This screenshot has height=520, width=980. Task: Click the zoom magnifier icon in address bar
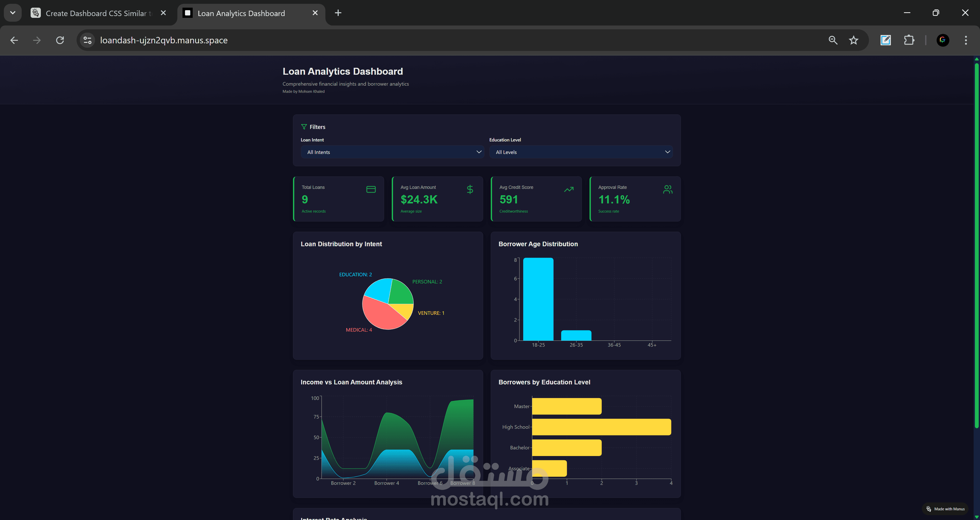[833, 40]
